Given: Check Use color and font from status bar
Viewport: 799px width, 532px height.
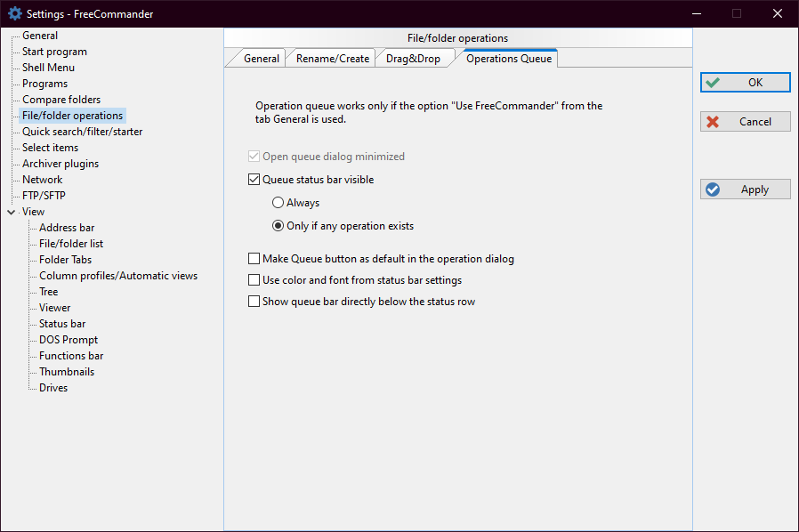Looking at the screenshot, I should tap(254, 280).
